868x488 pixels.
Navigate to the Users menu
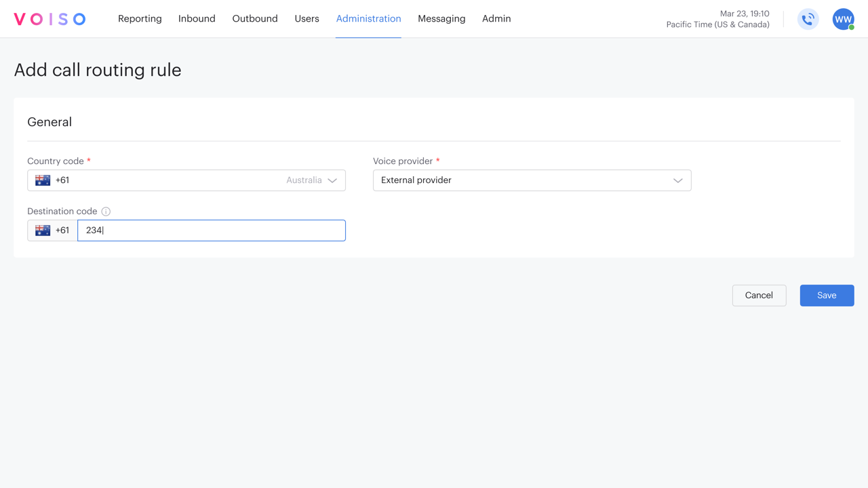pos(307,19)
